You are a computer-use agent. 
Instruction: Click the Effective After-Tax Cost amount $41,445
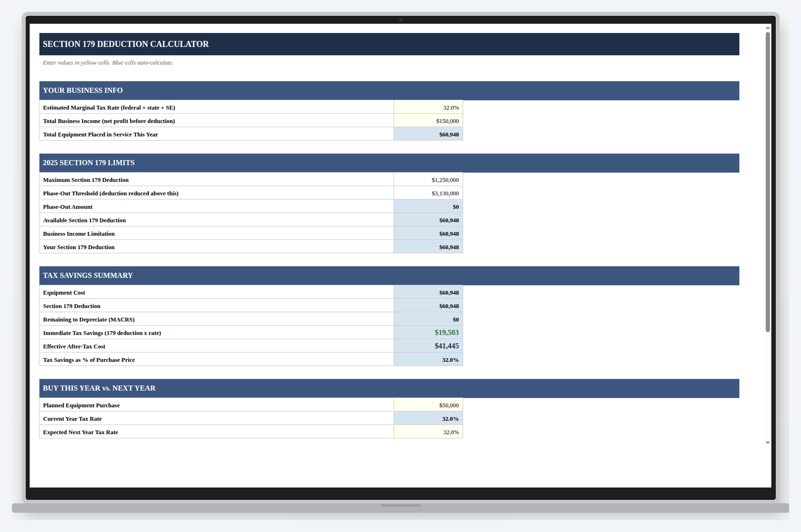tap(428, 346)
